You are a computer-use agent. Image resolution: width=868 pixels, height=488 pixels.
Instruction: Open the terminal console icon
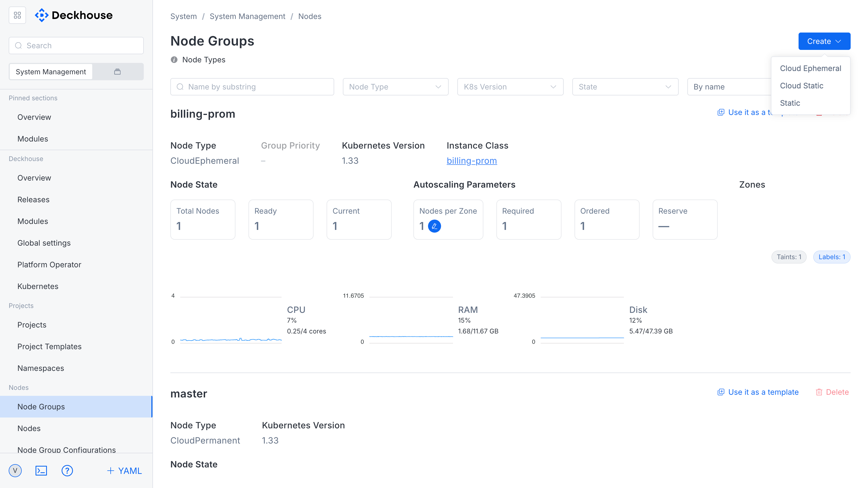[41, 470]
